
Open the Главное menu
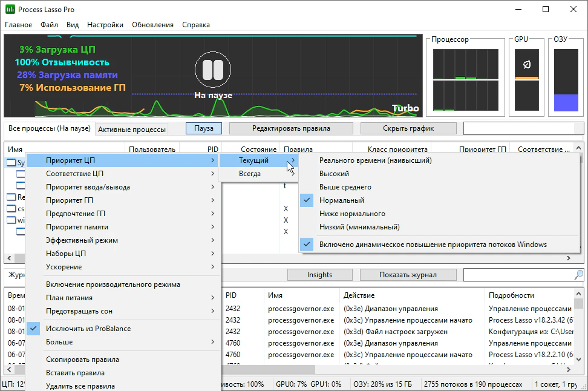(x=18, y=25)
